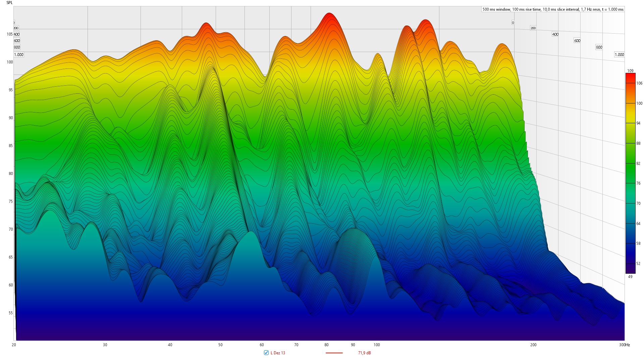Screen dimensions: 644x358
Task: Click the 88 label on the color scale
Action: click(638, 143)
